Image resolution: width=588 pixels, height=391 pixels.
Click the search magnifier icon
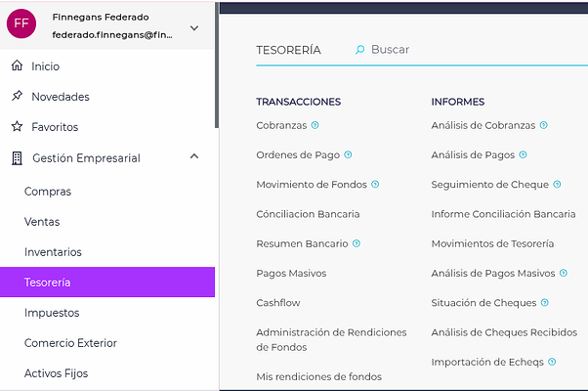click(x=359, y=49)
